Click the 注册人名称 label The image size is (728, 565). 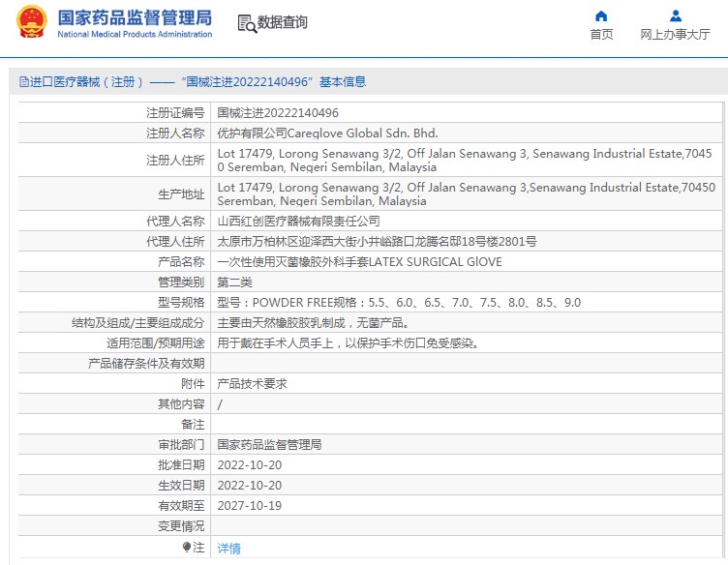175,134
